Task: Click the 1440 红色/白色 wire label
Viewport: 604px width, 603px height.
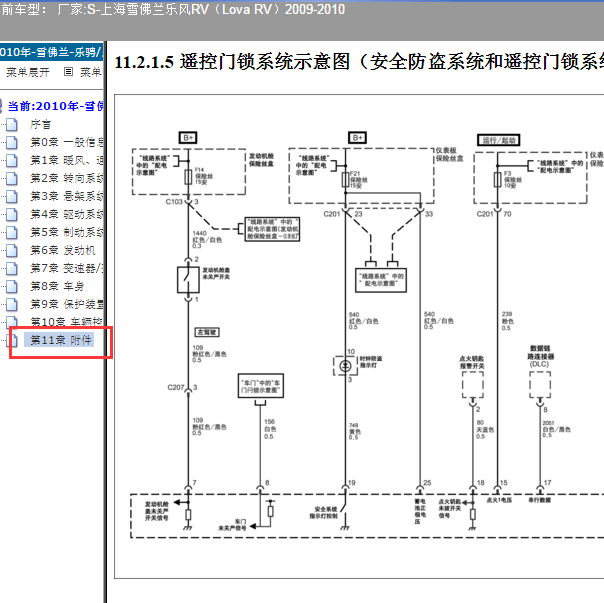Action: (x=207, y=239)
